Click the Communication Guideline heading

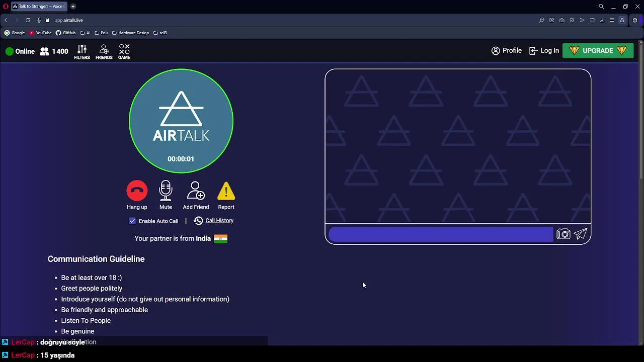96,259
